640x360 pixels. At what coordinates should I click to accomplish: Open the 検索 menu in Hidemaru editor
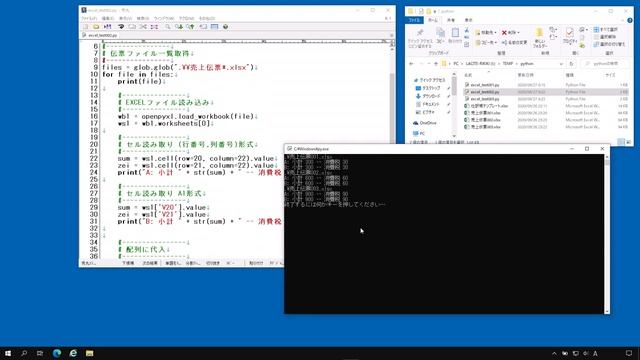[142, 18]
